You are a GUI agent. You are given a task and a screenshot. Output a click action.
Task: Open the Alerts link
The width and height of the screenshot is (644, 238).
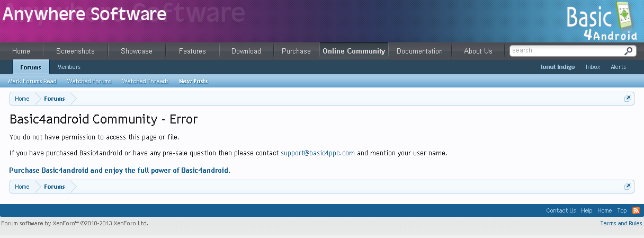[x=619, y=67]
